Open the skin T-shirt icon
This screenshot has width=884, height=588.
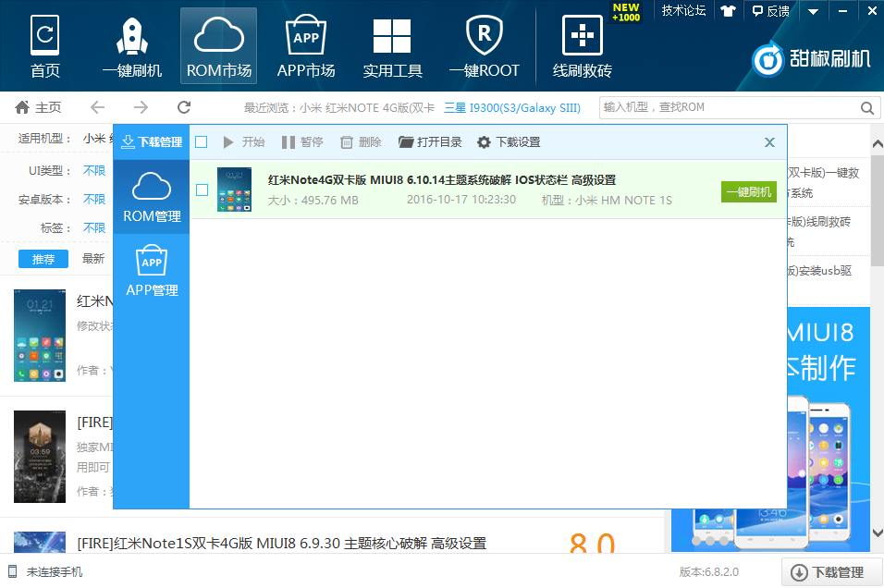[727, 11]
